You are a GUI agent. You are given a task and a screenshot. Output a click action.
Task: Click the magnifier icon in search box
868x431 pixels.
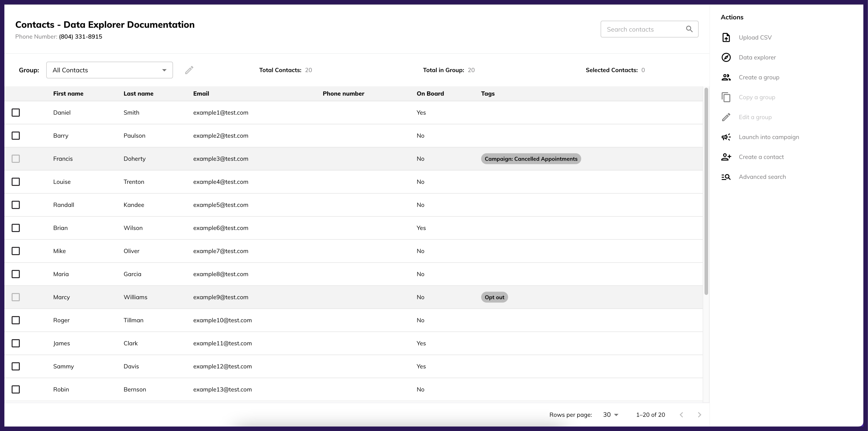(689, 29)
